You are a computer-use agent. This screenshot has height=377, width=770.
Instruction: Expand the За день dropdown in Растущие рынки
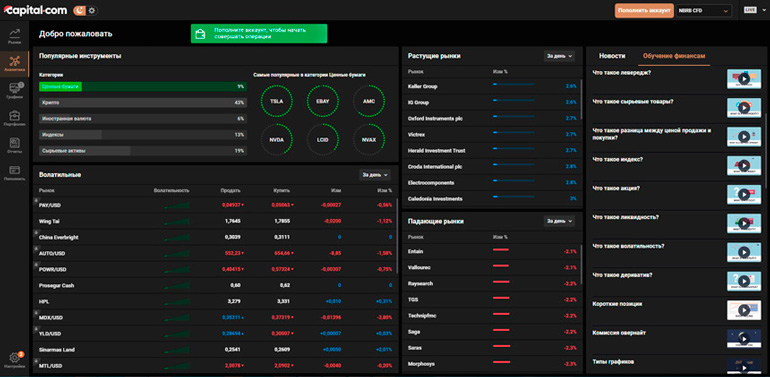[559, 56]
